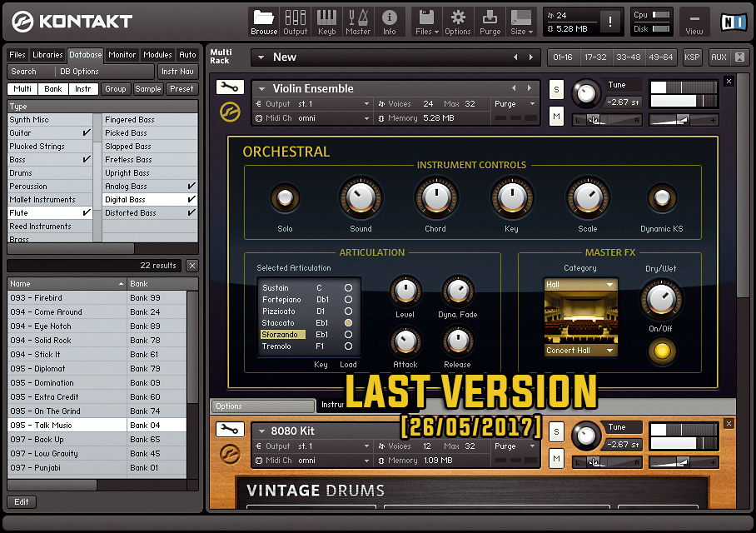The image size is (756, 533).
Task: Toggle the Browse panel icon
Action: tap(264, 22)
